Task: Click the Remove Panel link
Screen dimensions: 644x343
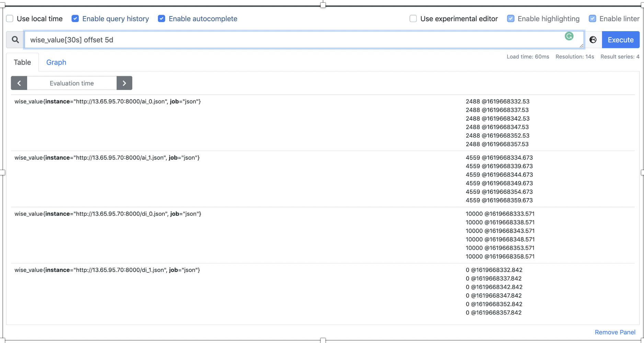Action: click(615, 332)
